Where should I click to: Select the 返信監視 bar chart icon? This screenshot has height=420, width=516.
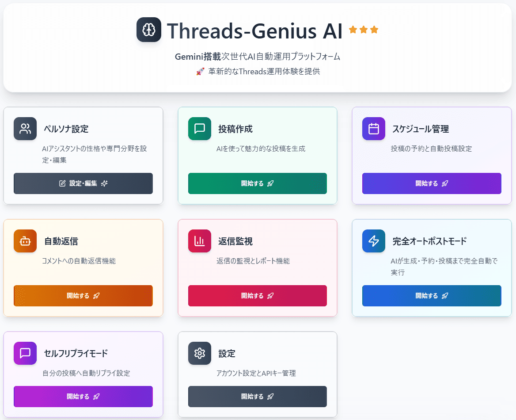(x=199, y=241)
